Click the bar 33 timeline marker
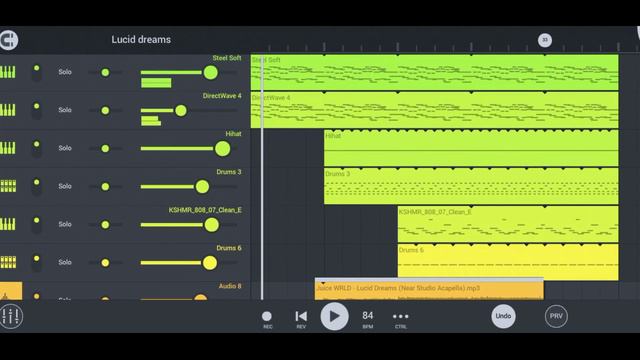The height and width of the screenshot is (360, 640). coord(544,40)
